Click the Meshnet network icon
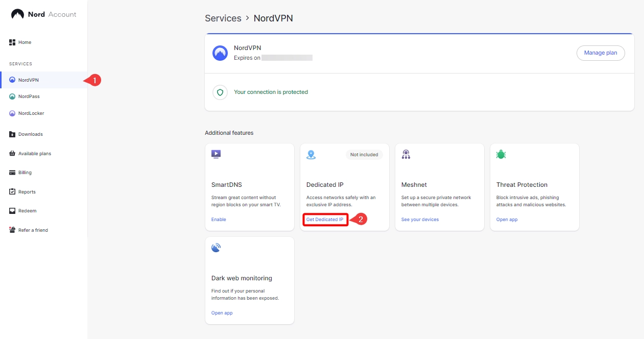644x339 pixels. (406, 155)
